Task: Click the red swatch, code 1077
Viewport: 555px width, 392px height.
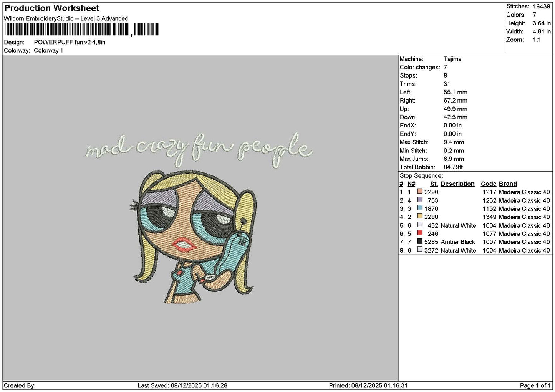Action: coord(420,233)
